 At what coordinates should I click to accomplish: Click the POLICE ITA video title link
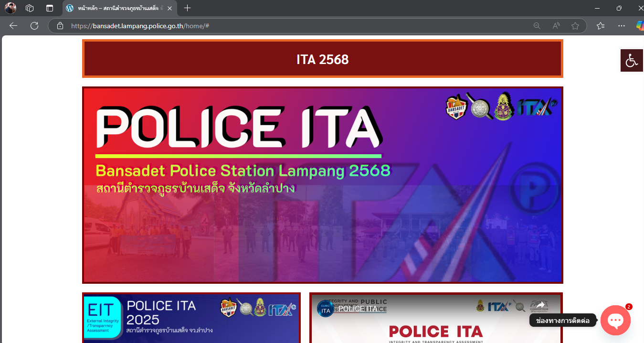point(358,309)
